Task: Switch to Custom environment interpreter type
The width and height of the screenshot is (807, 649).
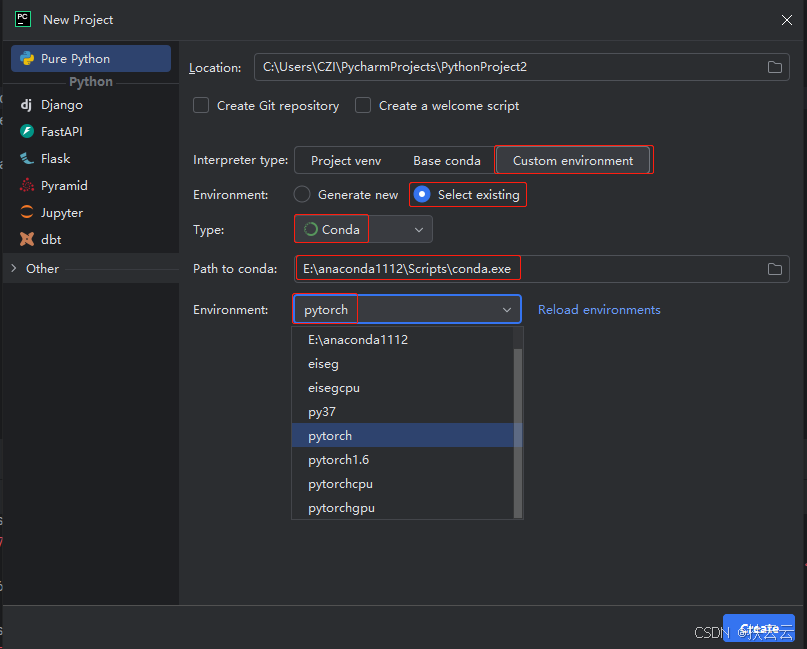Action: tap(573, 161)
